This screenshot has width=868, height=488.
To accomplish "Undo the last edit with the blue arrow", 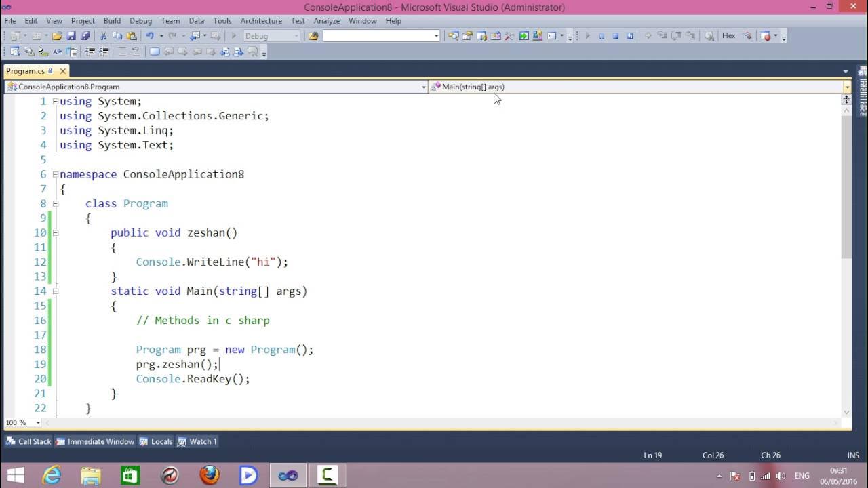I will [150, 36].
